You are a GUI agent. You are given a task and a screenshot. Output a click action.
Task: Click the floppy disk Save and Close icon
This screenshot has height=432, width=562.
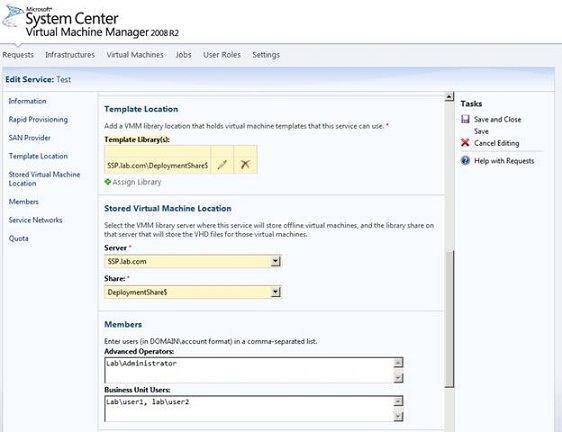[465, 119]
